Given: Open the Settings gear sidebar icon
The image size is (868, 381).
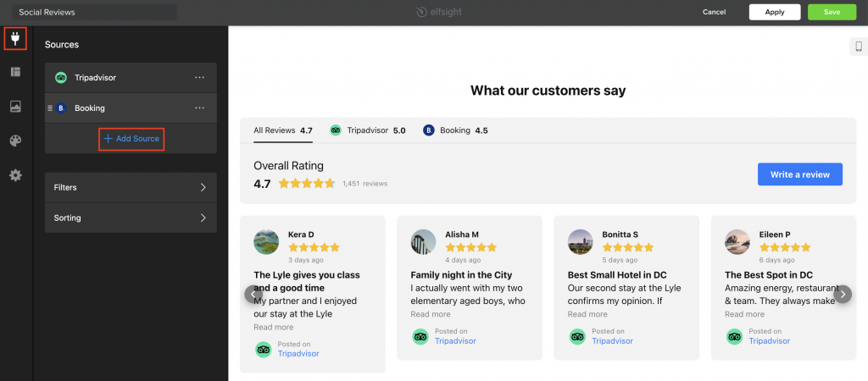Looking at the screenshot, I should pyautogui.click(x=15, y=176).
